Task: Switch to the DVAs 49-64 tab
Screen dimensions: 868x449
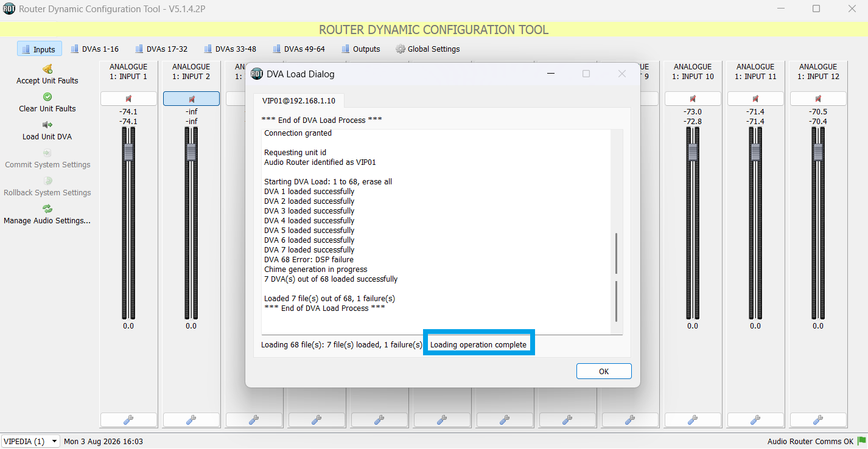Action: pyautogui.click(x=298, y=49)
